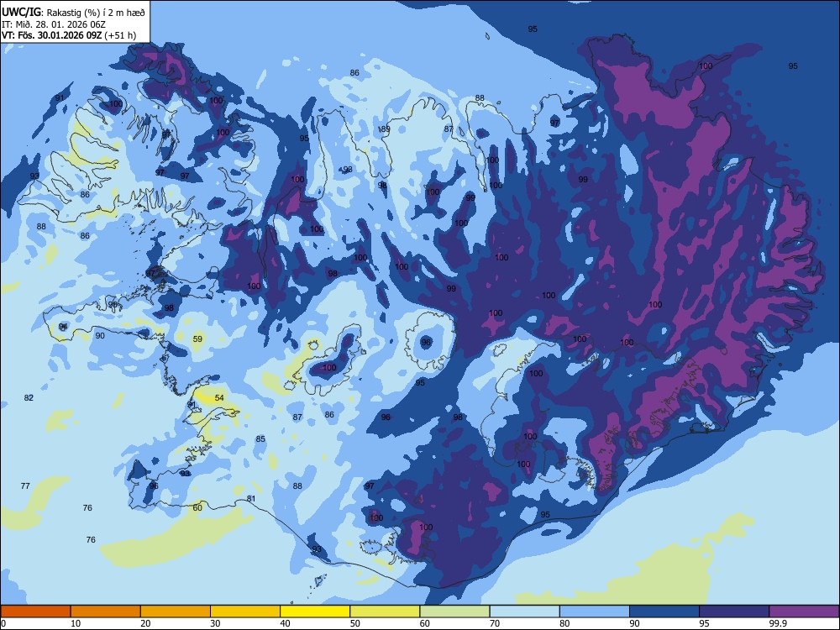Click the 60–70 light green legend swatch

click(x=454, y=612)
